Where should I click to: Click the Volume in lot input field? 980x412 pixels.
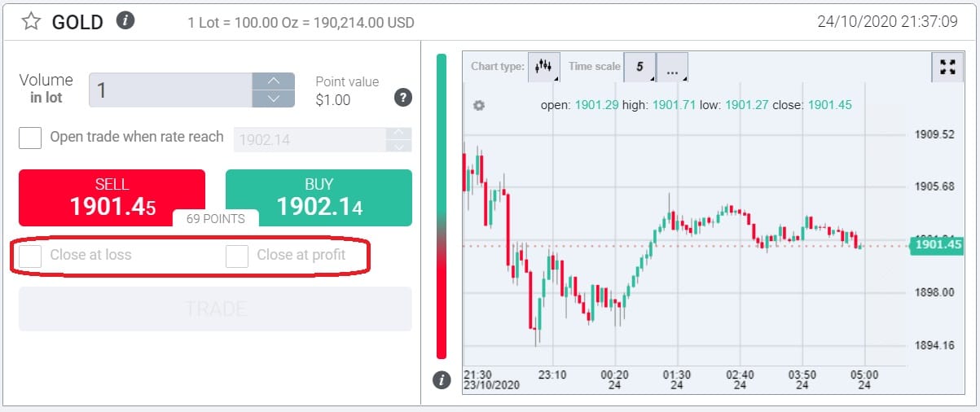[x=170, y=90]
